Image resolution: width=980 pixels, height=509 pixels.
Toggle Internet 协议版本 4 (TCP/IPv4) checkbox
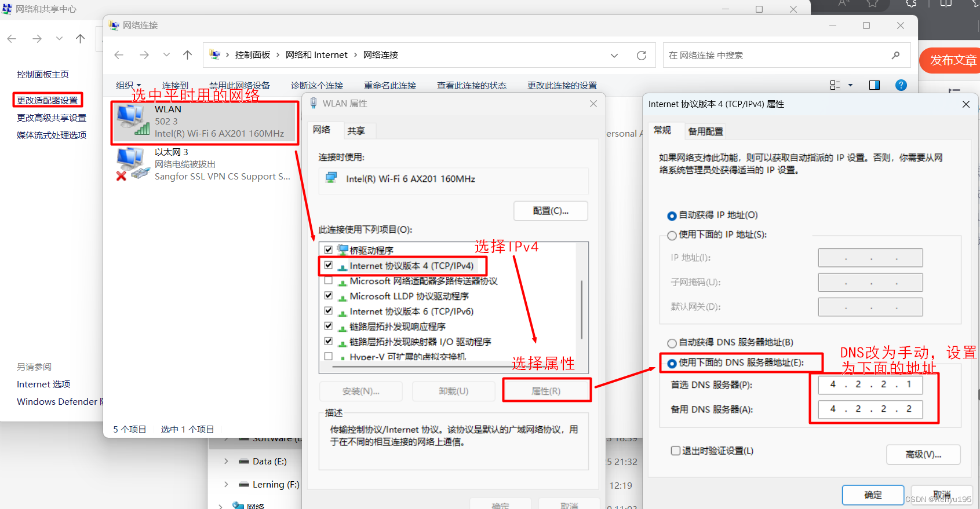[x=329, y=265]
